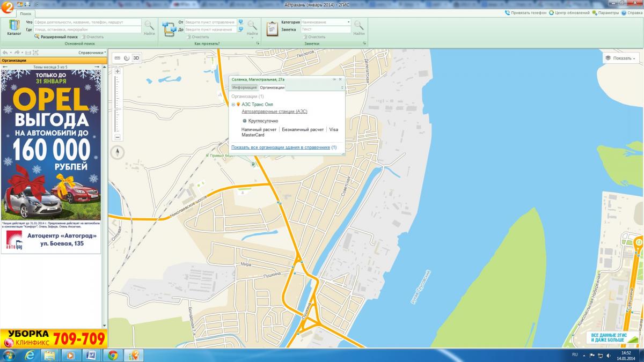Open the Справочники dropdown menu
Viewport: 644px width, 362px height.
92,53
